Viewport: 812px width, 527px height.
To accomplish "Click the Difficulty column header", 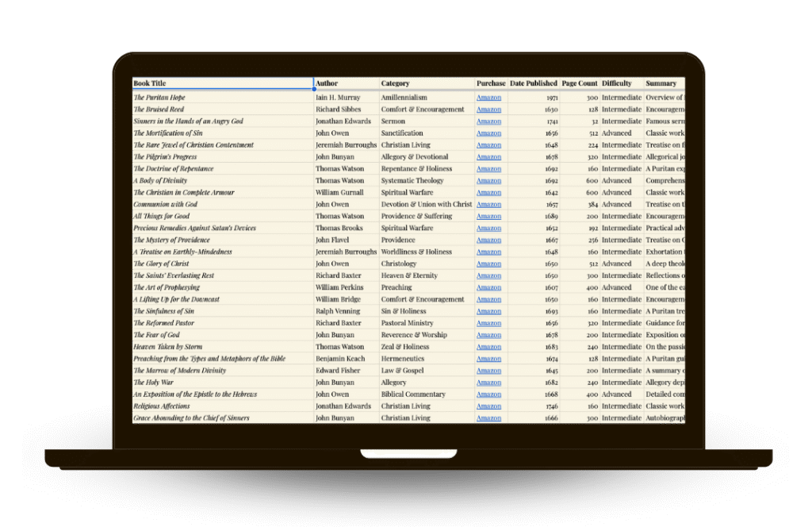I will pos(621,83).
